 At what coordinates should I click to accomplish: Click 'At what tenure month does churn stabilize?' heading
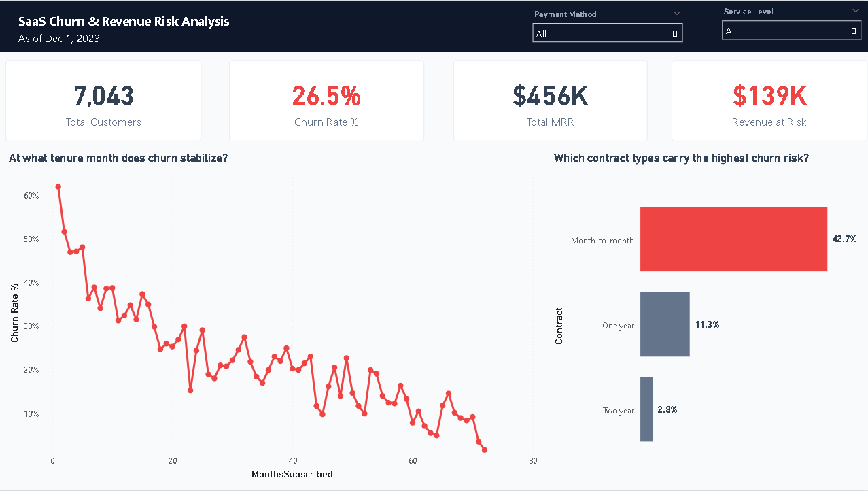point(118,158)
